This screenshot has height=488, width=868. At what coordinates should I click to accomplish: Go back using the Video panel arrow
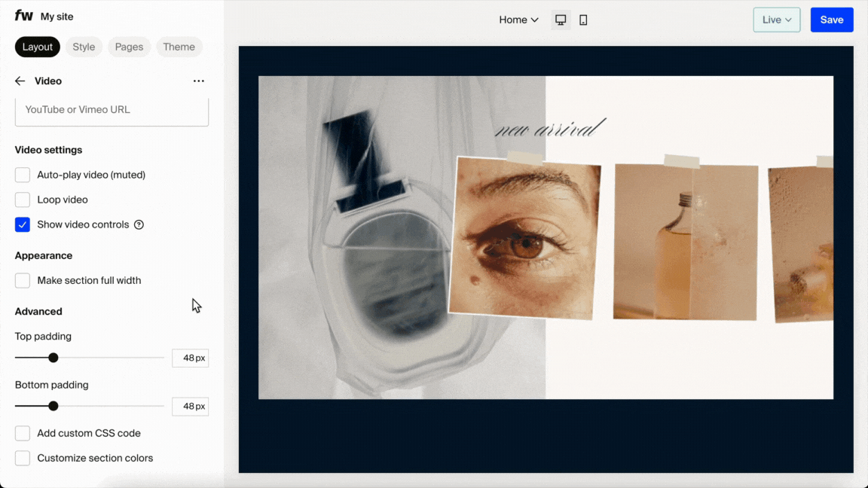pyautogui.click(x=19, y=81)
